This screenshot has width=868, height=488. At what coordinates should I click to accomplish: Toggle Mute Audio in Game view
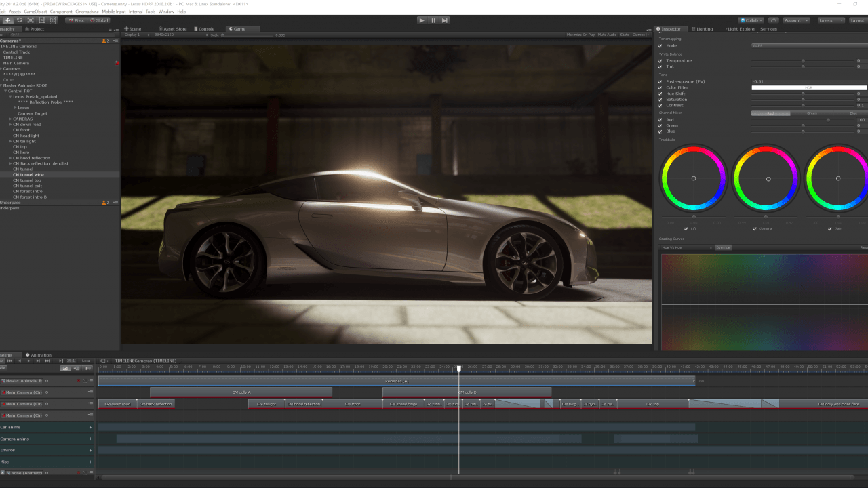pos(608,35)
